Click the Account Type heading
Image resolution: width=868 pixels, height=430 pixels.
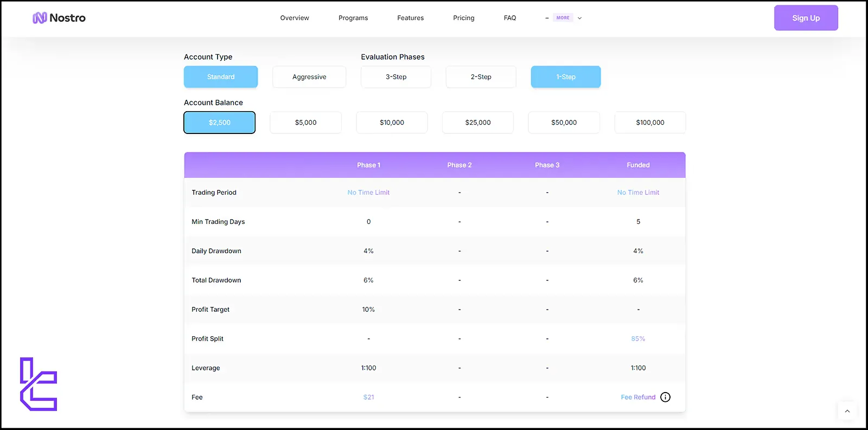tap(208, 57)
